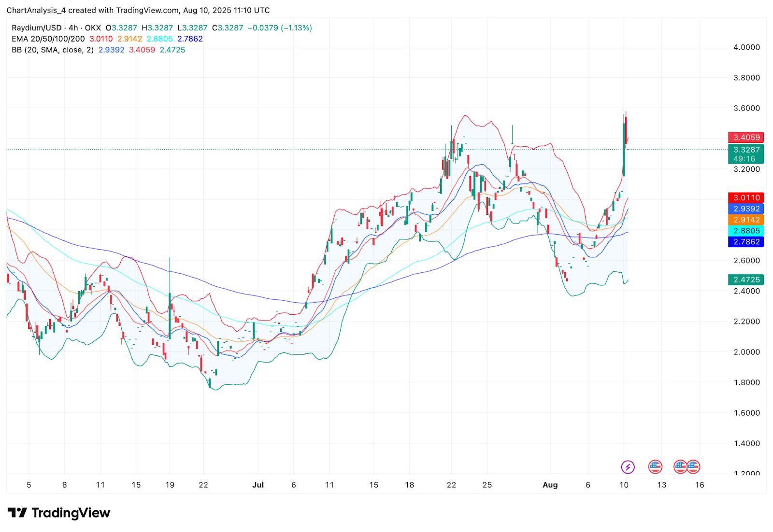Viewport: 773px width, 532px height.
Task: Click the cyan 2.8805 EMA 100 label
Action: tap(746, 231)
